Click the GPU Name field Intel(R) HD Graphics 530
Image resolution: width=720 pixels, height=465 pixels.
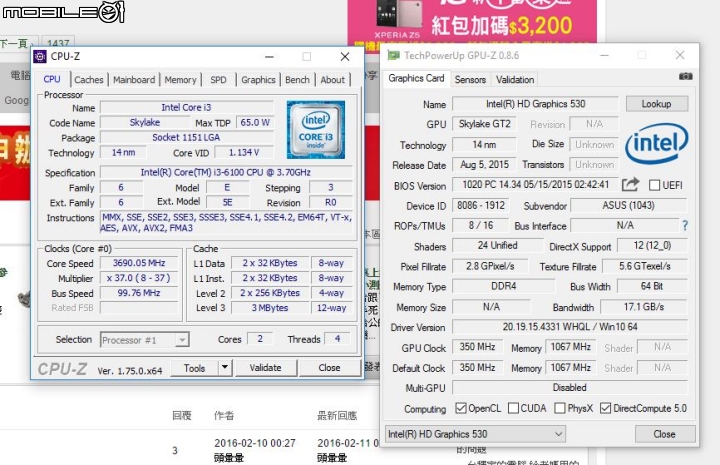click(x=535, y=104)
